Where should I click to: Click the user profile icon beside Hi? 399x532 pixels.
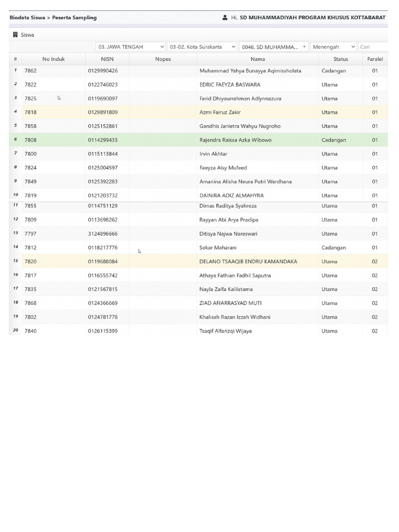pos(224,17)
